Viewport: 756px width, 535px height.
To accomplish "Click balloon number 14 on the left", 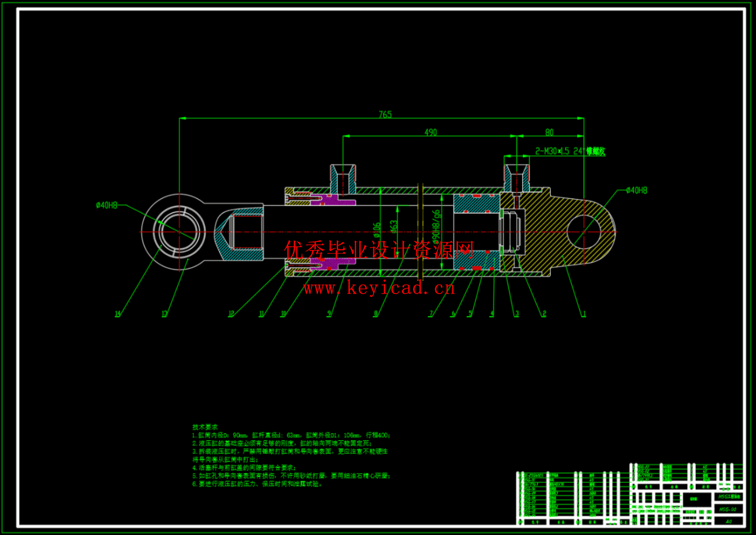I will point(116,313).
